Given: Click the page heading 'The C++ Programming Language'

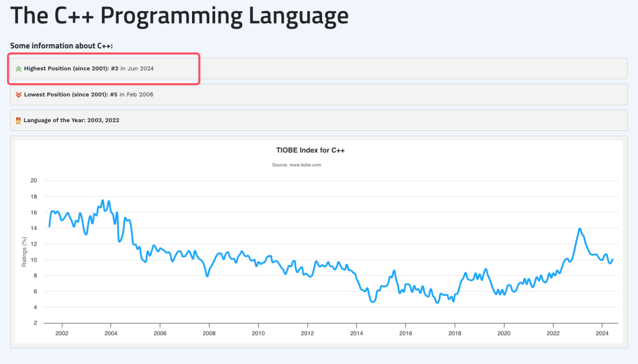Looking at the screenshot, I should coord(180,16).
